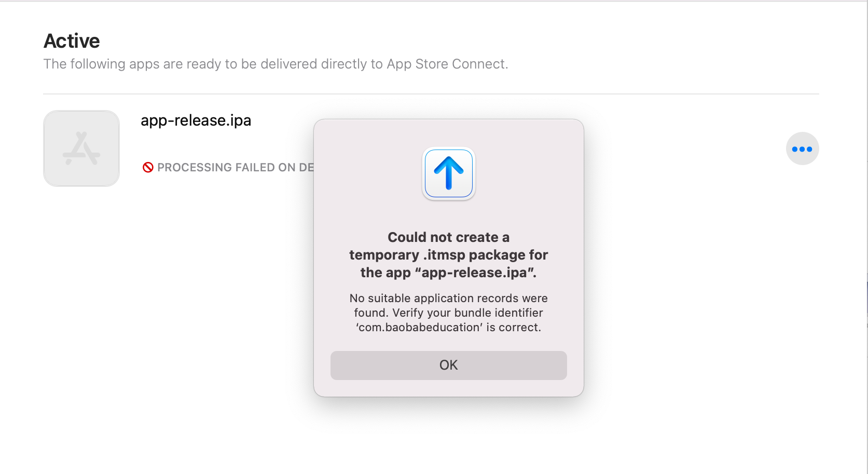Click the grey triangle-A glyph in app placeholder

pyautogui.click(x=81, y=148)
